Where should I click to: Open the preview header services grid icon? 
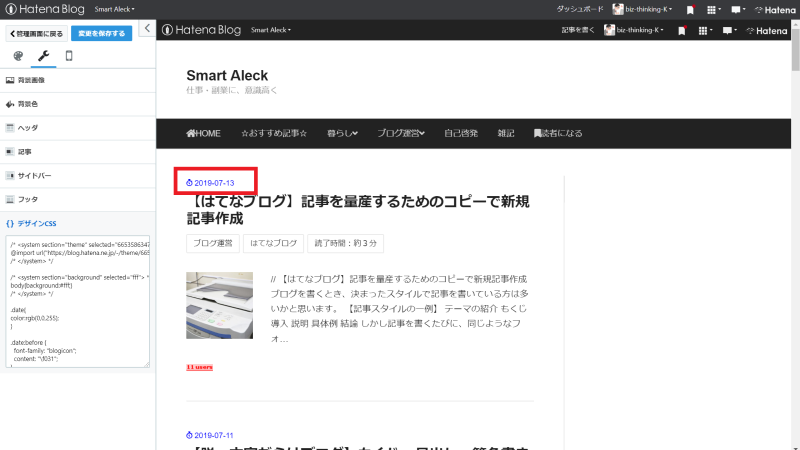click(705, 31)
